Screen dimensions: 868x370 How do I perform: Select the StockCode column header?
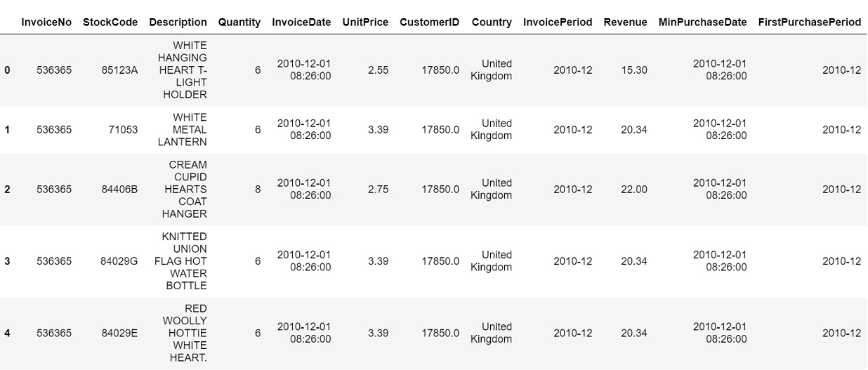[x=110, y=22]
